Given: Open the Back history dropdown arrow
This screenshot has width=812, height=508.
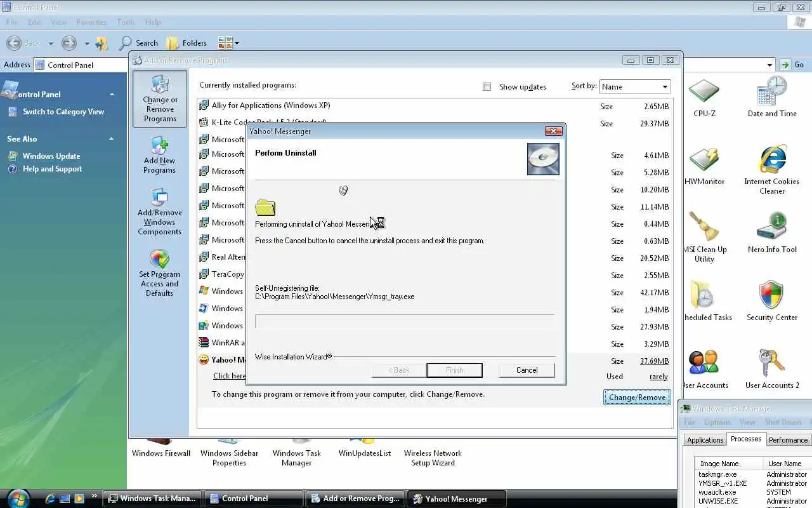Looking at the screenshot, I should (51, 44).
